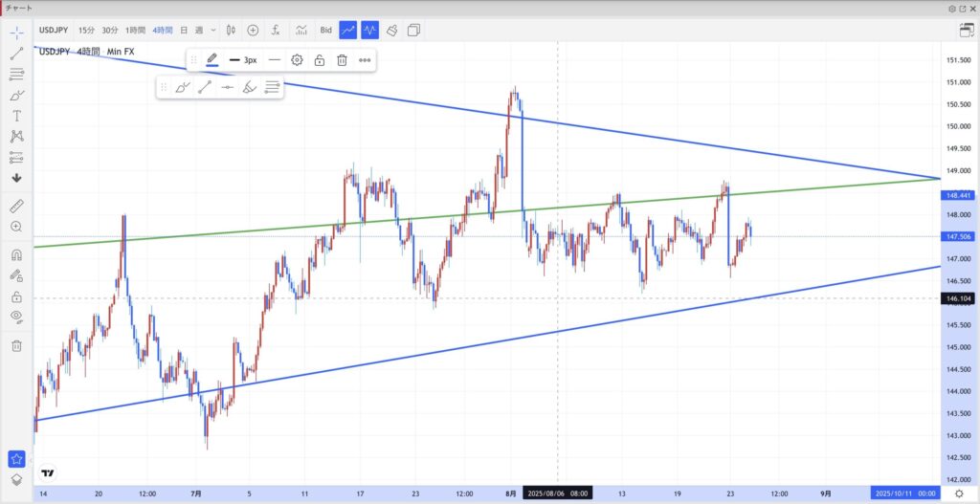Select the crosshair cursor tool

tap(17, 33)
